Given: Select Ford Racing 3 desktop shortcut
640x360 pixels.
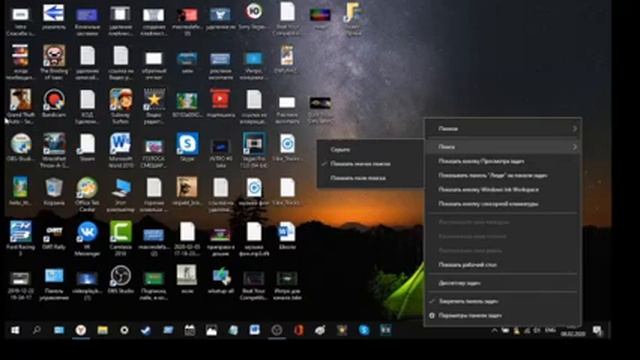Looking at the screenshot, I should 20,238.
